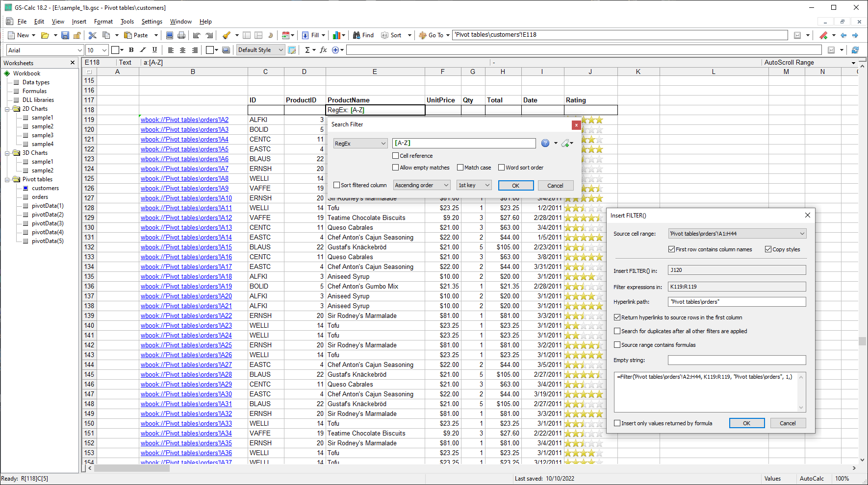The image size is (868, 485).
Task: Click Cancel in Insert FILTER() dialog
Action: pyautogui.click(x=788, y=423)
